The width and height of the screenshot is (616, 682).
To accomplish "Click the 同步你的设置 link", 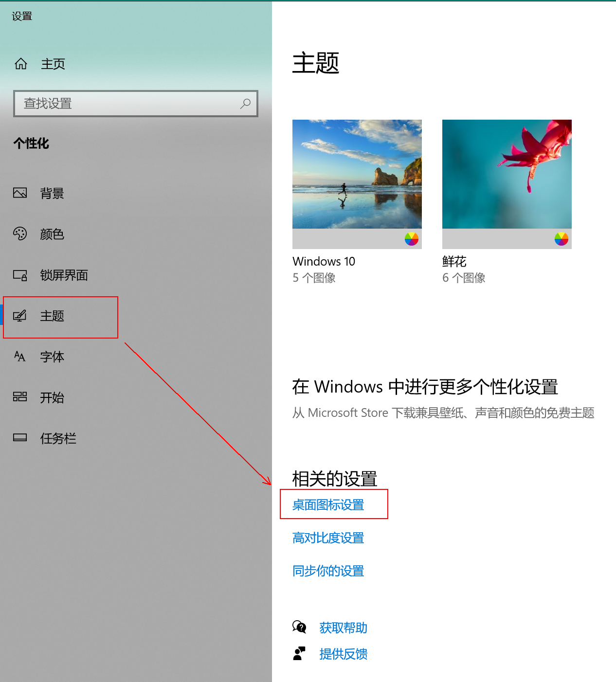I will click(328, 571).
